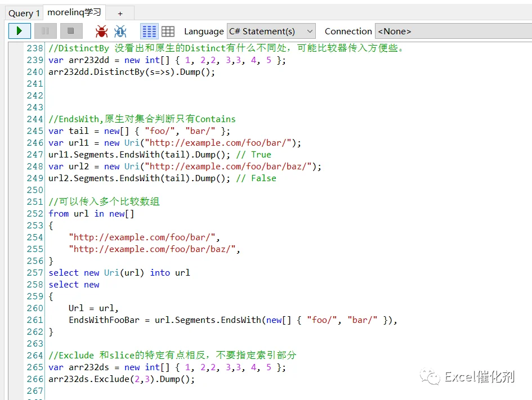Screen dimensions: 532x400
Task: Run the query with the green play button
Action: (19, 31)
